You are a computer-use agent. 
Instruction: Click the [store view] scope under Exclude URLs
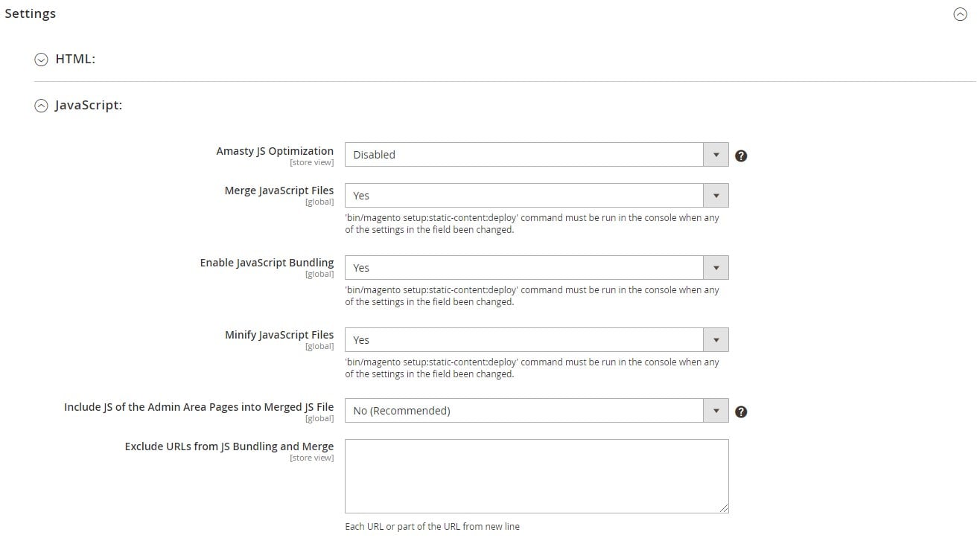(312, 458)
